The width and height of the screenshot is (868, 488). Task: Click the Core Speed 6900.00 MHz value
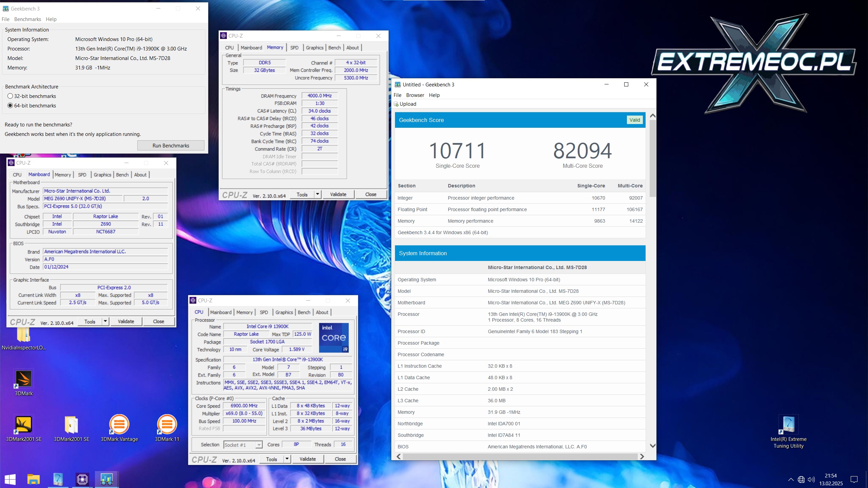[x=244, y=406]
